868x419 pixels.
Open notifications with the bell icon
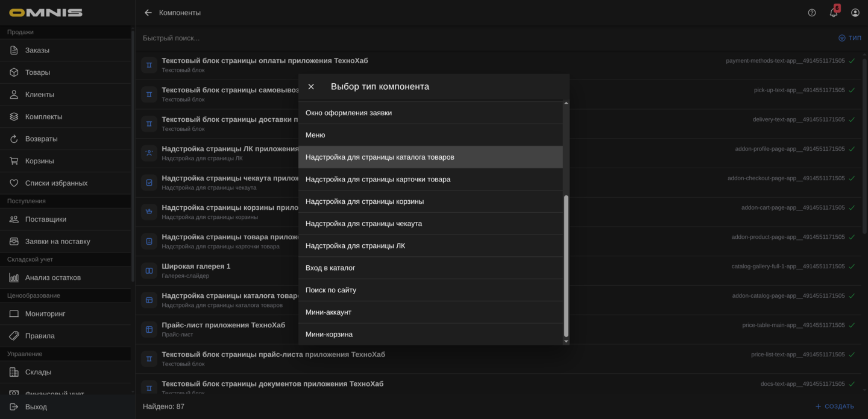[833, 12]
